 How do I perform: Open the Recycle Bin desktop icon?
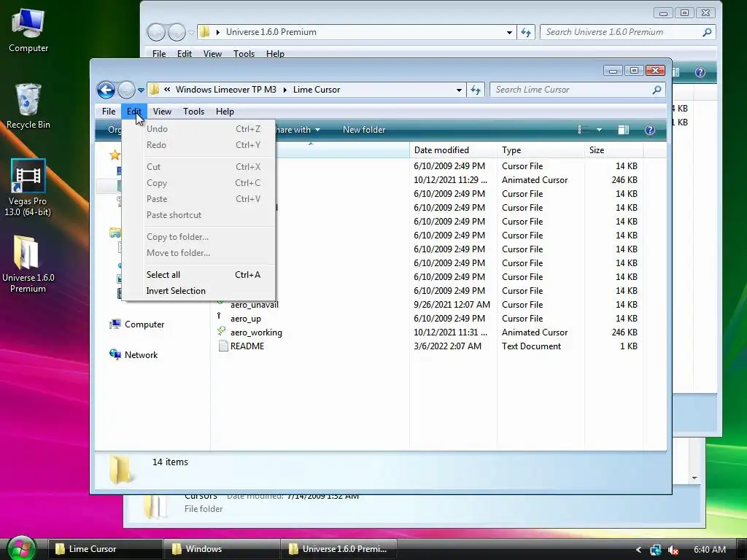(28, 106)
